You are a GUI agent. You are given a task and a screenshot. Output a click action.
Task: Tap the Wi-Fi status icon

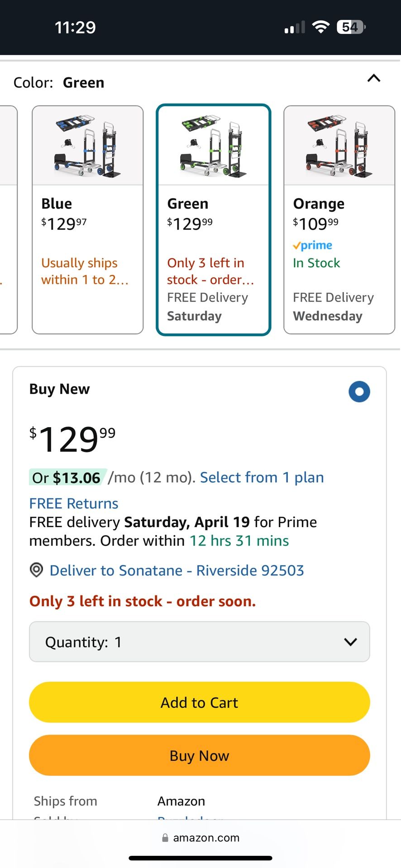(x=321, y=27)
